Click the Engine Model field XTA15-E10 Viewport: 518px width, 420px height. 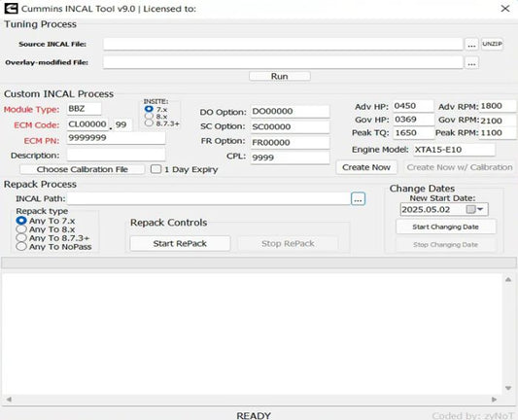[x=454, y=150]
